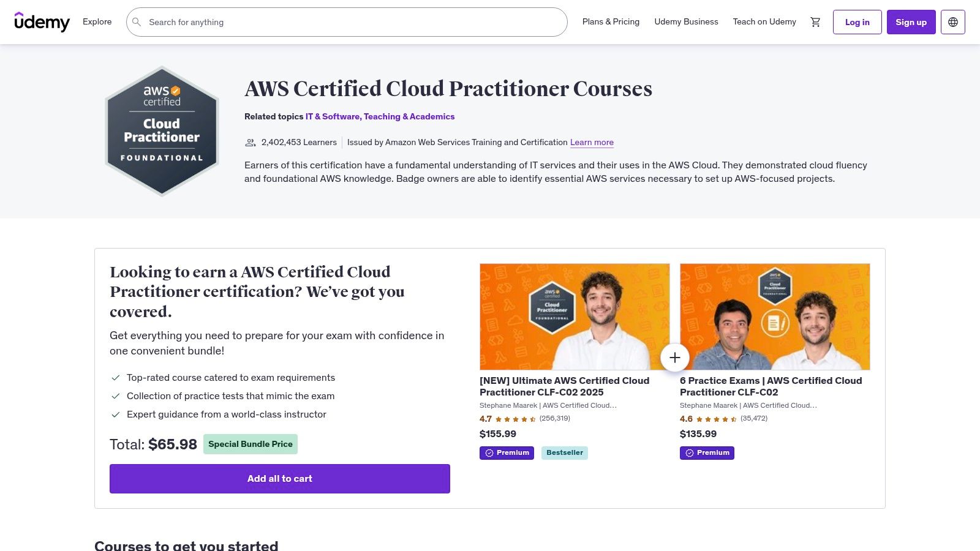980x551 pixels.
Task: Click the Premium badge on Practice Exams course
Action: [707, 452]
